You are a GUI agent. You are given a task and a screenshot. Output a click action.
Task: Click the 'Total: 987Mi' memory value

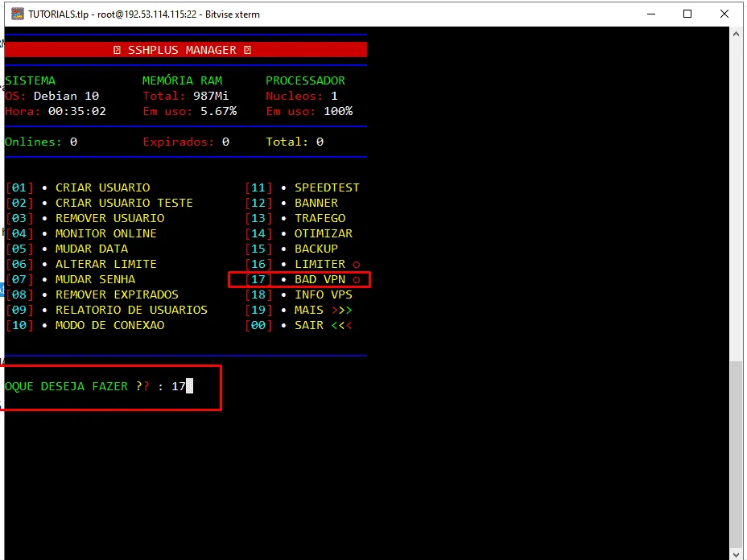point(186,96)
